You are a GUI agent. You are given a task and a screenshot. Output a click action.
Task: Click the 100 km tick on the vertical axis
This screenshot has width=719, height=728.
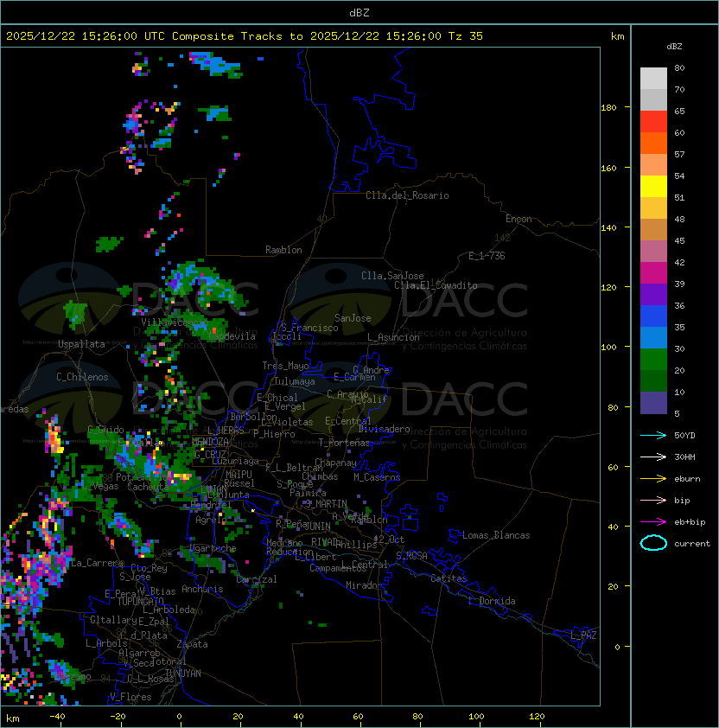pyautogui.click(x=608, y=348)
